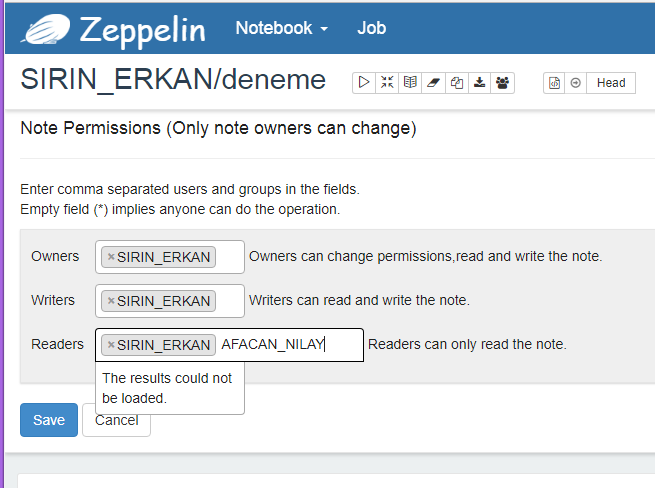Run all paragraphs with the play icon

[364, 83]
